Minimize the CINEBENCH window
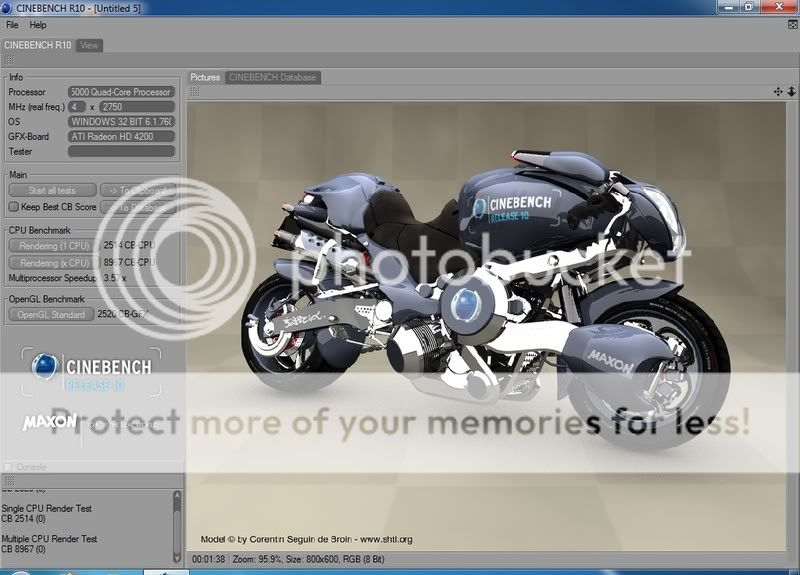 (x=728, y=7)
